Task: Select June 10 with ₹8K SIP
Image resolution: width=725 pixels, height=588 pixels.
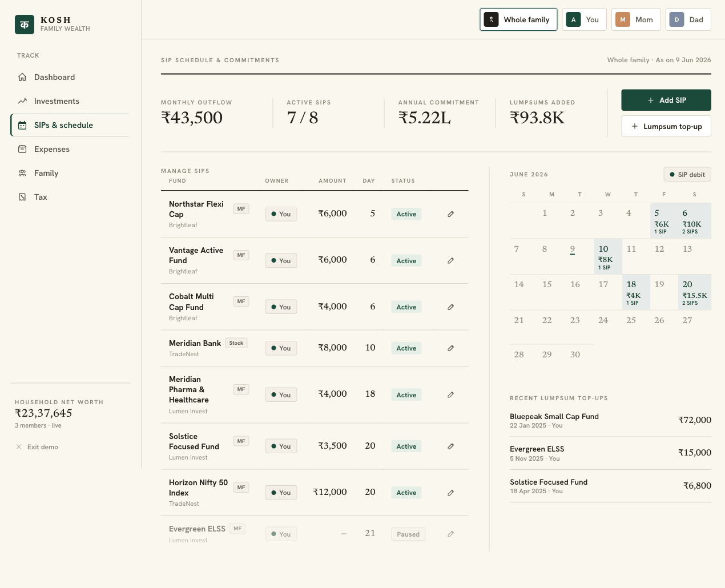Action: 608,256
